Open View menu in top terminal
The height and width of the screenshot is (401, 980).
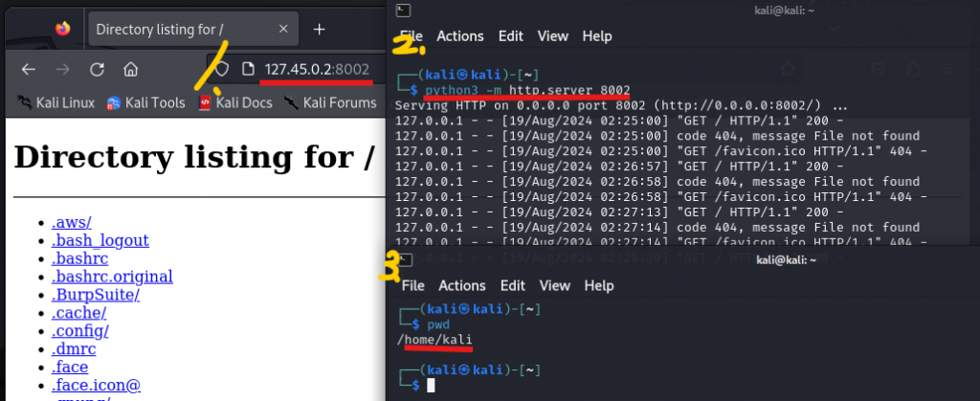tap(553, 36)
